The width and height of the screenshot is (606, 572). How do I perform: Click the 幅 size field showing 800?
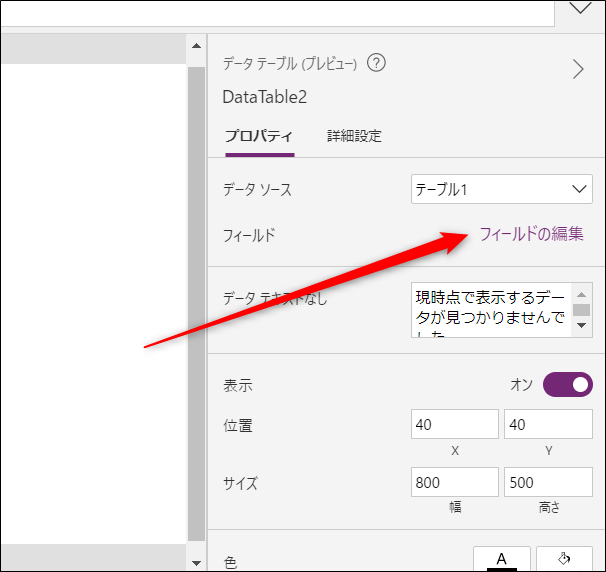pos(454,482)
